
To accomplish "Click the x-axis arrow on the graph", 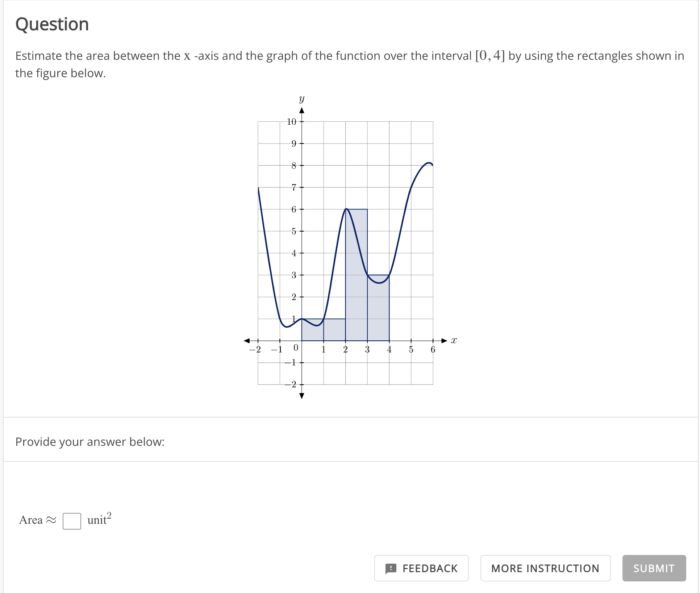I will [445, 341].
